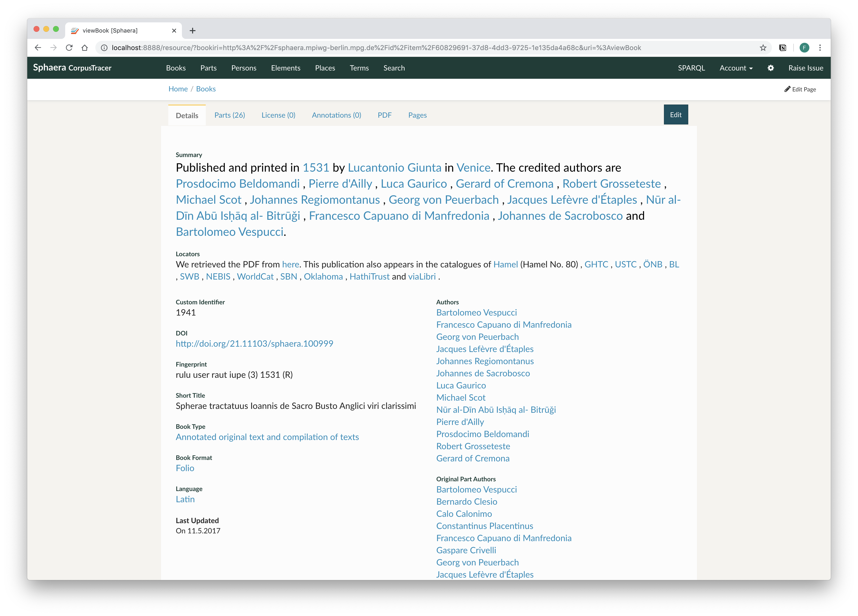Click the Sphaera CorpusTracer logo
The image size is (858, 616).
72,68
